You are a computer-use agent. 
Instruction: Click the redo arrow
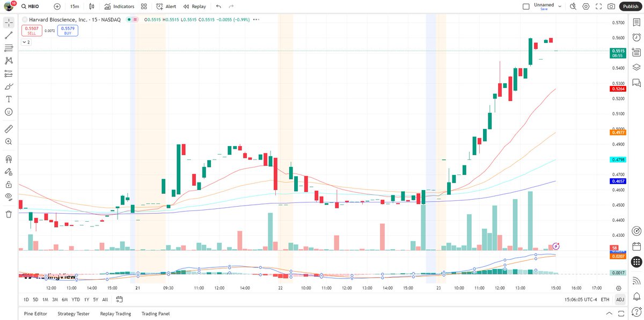(231, 6)
